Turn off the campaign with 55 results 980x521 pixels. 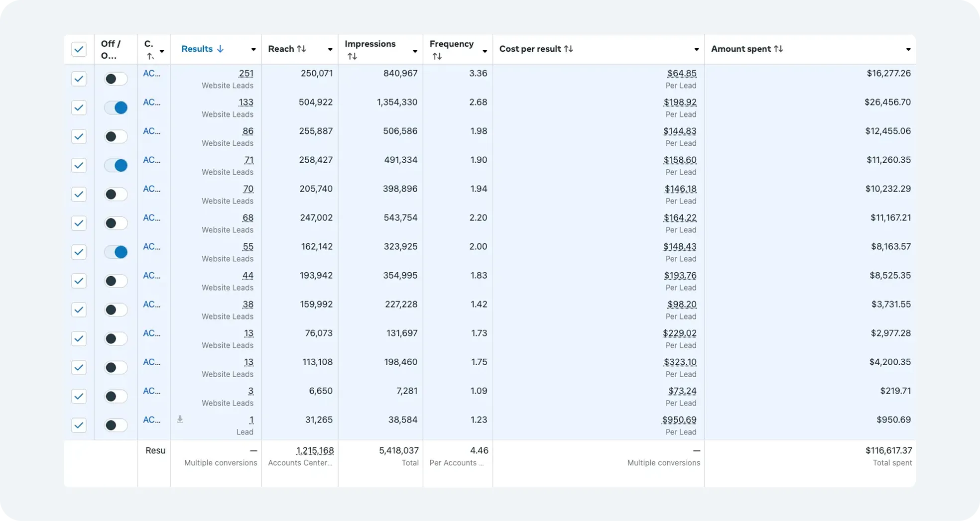pos(116,252)
